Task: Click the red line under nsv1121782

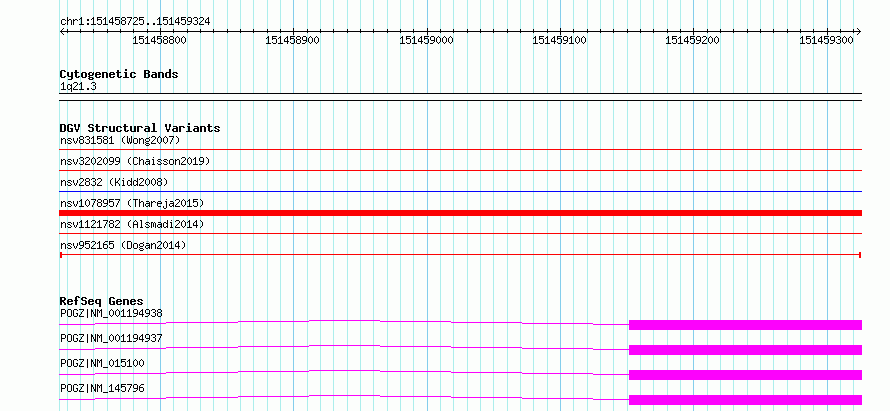Action: tap(460, 233)
